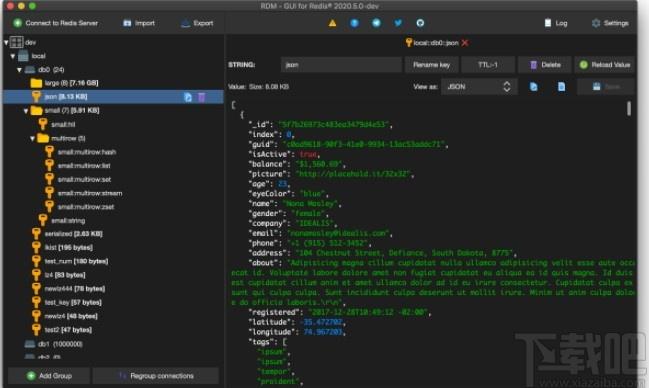The width and height of the screenshot is (649, 388).
Task: Click the value document icon next to copy
Action: point(561,87)
